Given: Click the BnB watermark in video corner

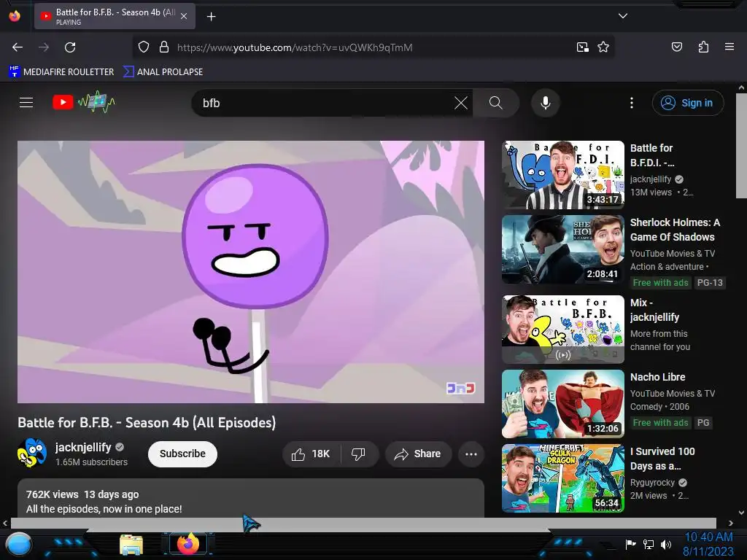Looking at the screenshot, I should pyautogui.click(x=461, y=388).
